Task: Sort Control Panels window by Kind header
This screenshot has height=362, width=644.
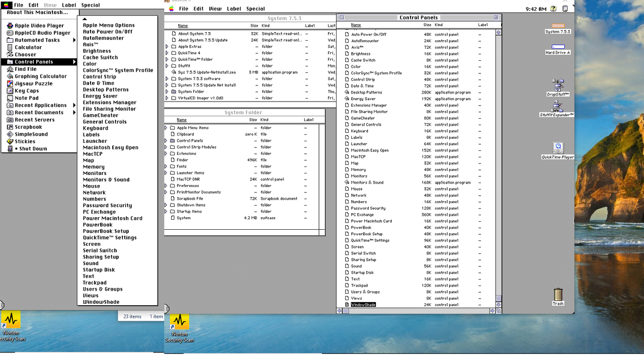Action: 439,25
